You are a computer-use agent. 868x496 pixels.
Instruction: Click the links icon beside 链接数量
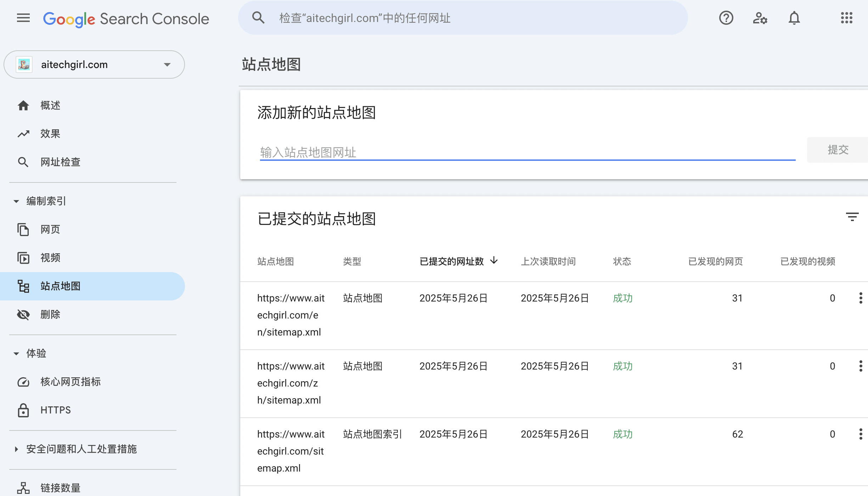pyautogui.click(x=23, y=488)
